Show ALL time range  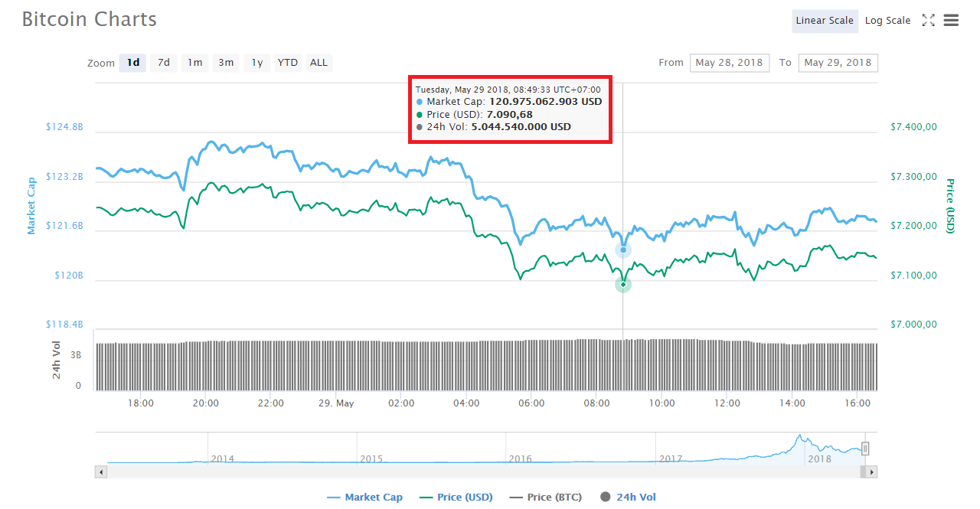318,63
